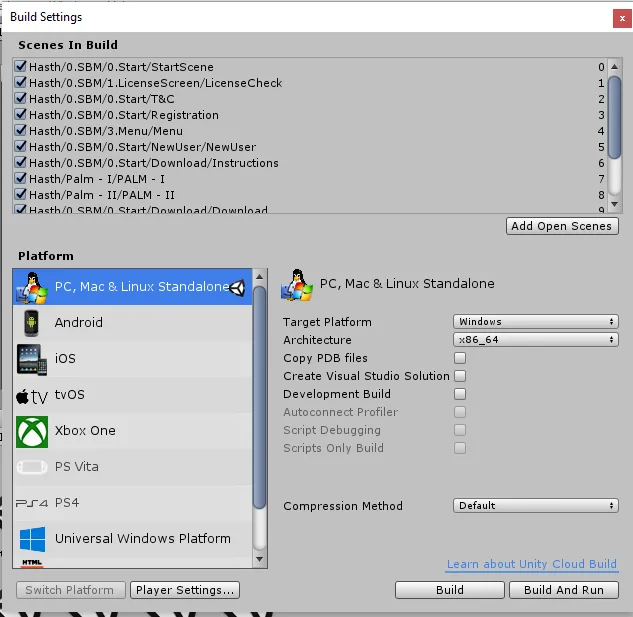Click the standalone icon in right panel header
This screenshot has height=617, width=633.
point(297,285)
